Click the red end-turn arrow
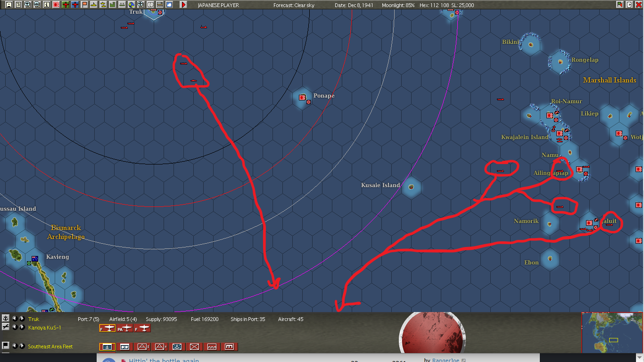This screenshot has width=644, height=362. pos(183,5)
